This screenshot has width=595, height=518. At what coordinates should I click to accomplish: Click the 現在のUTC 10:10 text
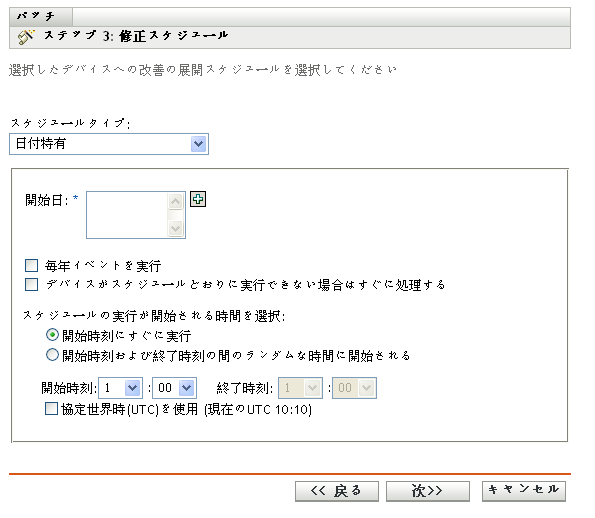click(x=258, y=409)
